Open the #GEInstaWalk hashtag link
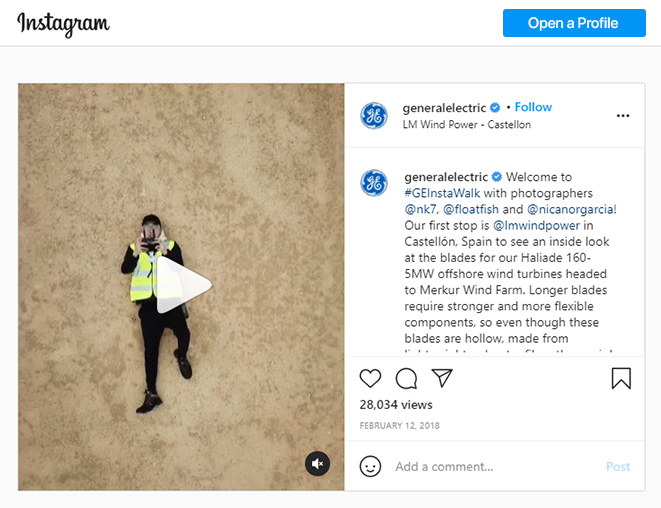 (x=442, y=193)
